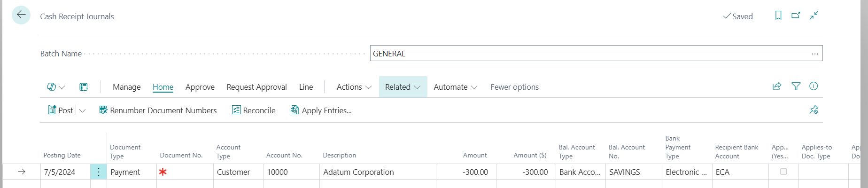Click the Account No. cell 10000

click(291, 172)
